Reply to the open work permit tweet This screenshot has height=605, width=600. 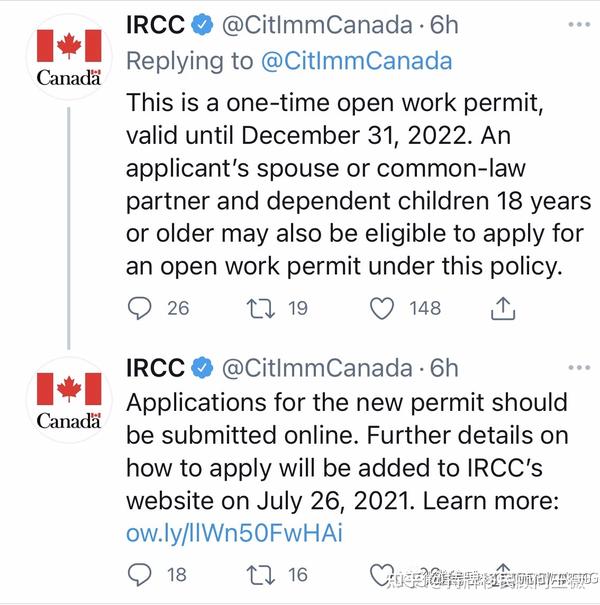point(139,308)
